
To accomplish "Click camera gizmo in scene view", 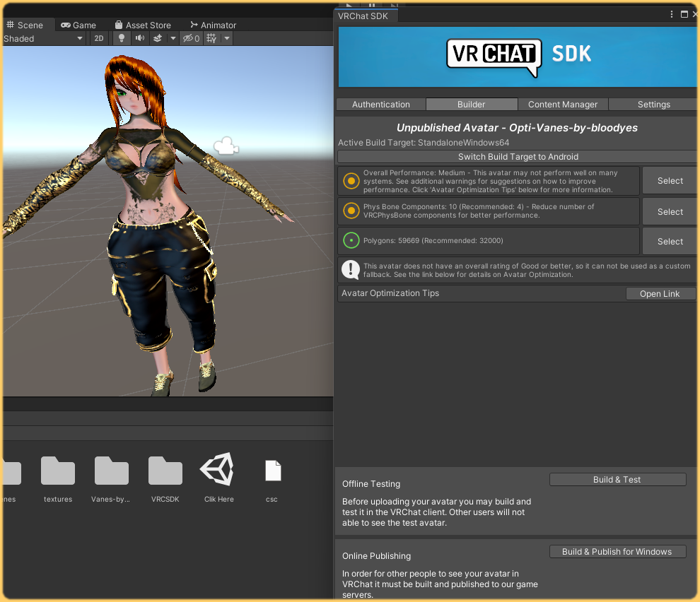I will pyautogui.click(x=226, y=146).
